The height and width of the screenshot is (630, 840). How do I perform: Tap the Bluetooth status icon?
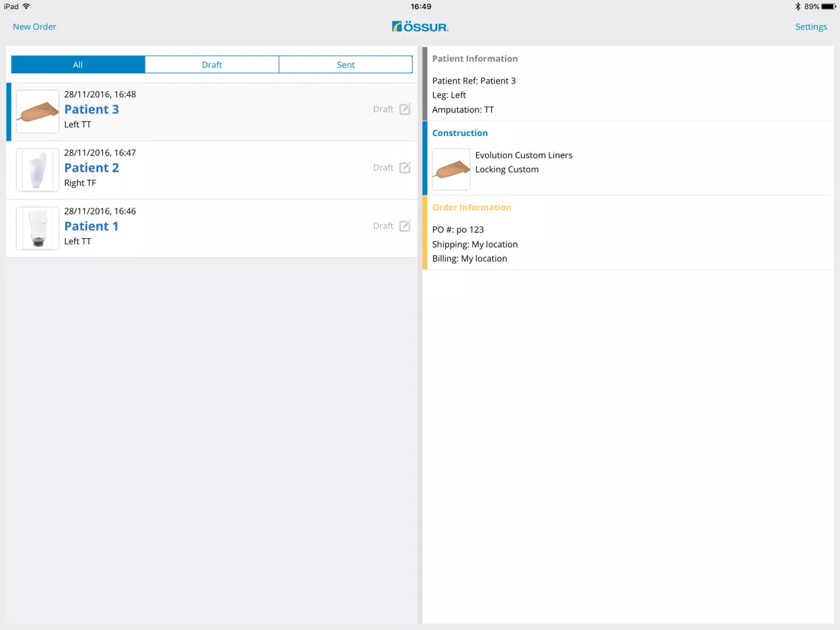click(798, 7)
